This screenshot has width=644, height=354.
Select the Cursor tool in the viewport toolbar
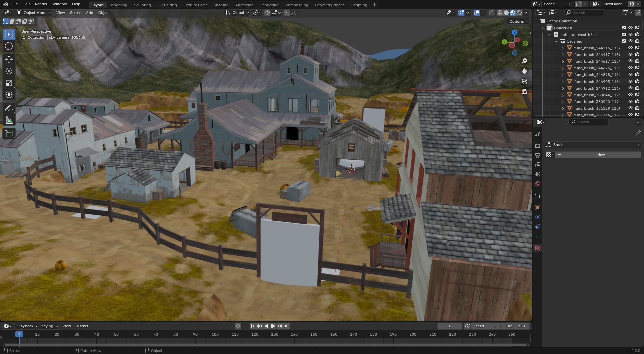tap(9, 46)
